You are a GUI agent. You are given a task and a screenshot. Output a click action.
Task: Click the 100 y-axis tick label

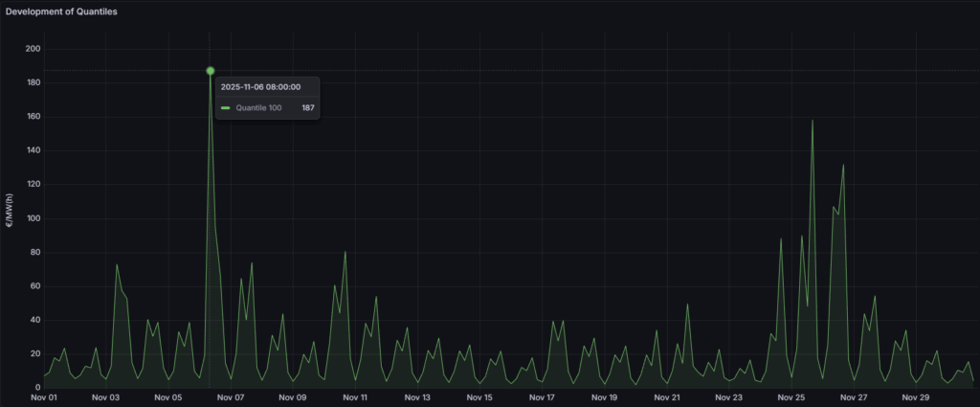coord(33,218)
